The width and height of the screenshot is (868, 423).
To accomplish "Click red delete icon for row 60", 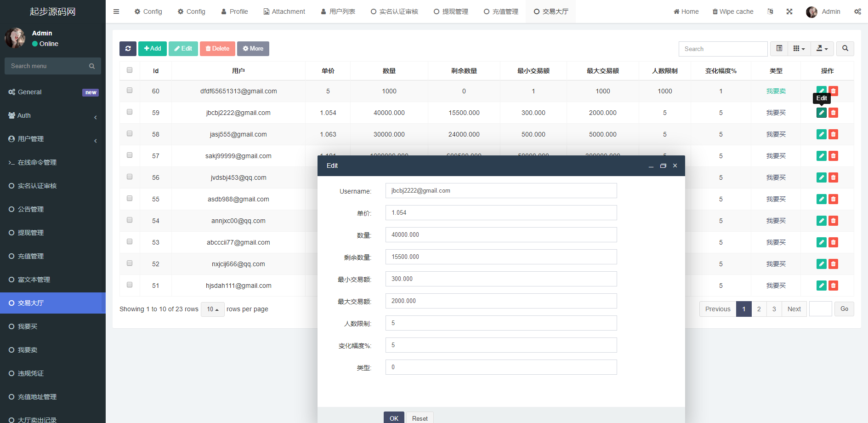I will (x=833, y=91).
